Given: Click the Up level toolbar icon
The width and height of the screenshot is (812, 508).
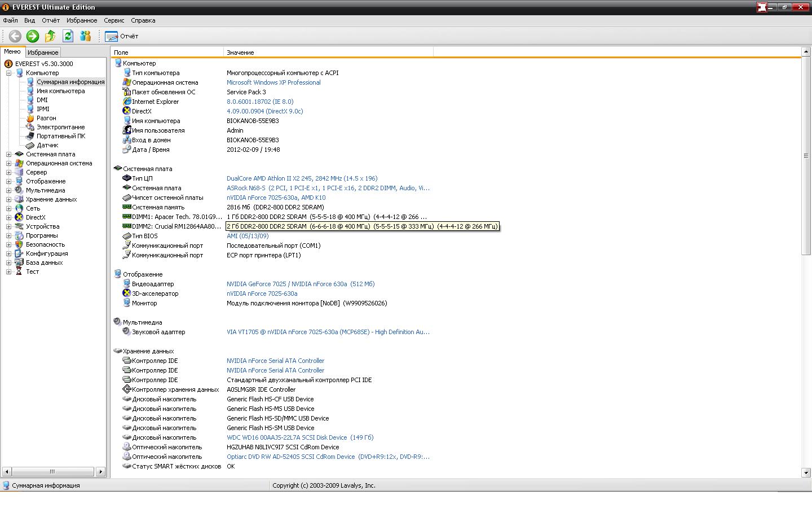Looking at the screenshot, I should click(50, 36).
